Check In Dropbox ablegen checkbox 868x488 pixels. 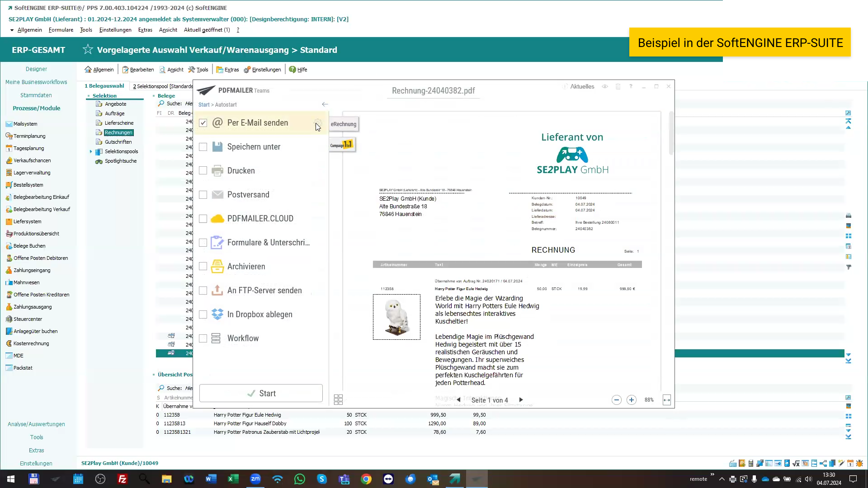(203, 314)
